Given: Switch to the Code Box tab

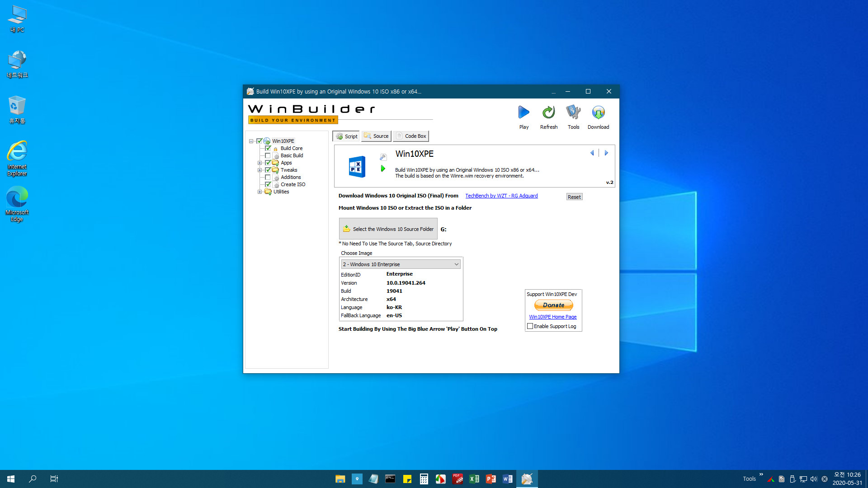Looking at the screenshot, I should [411, 136].
